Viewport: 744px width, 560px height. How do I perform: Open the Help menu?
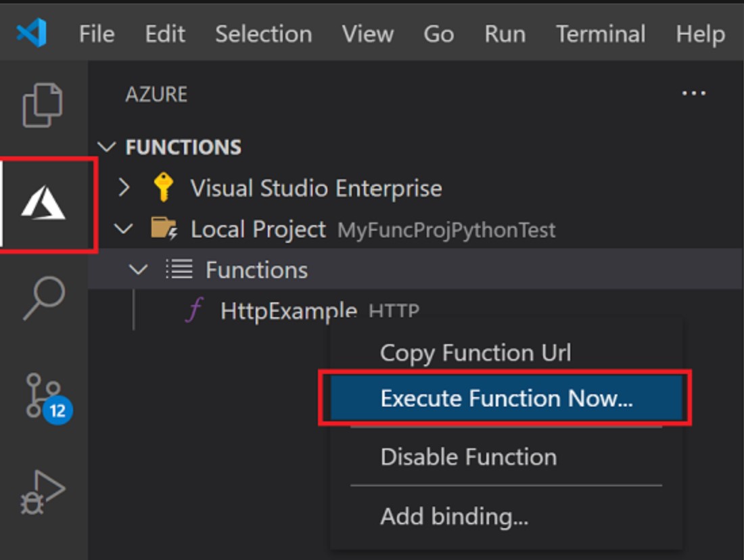pyautogui.click(x=701, y=34)
